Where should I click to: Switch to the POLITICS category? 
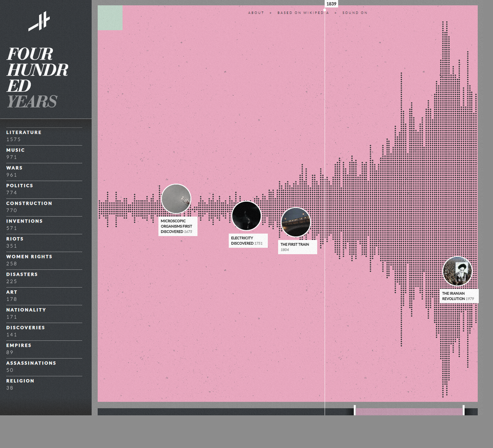point(20,185)
